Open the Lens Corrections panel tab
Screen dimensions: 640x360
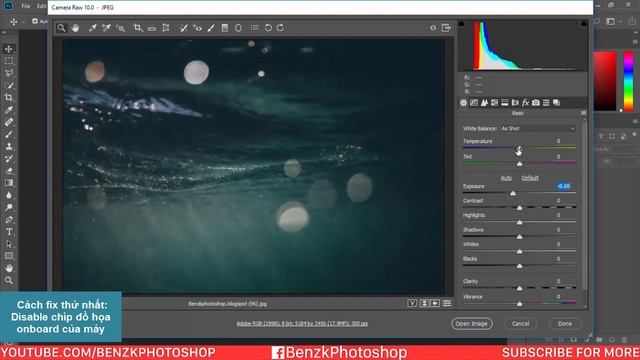tap(515, 103)
